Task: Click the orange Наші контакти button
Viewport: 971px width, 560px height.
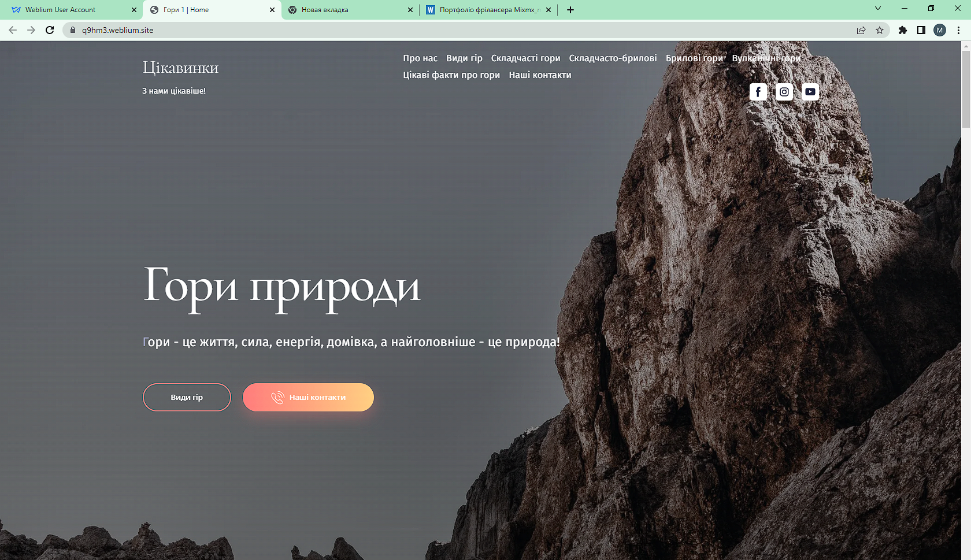Action: coord(308,398)
